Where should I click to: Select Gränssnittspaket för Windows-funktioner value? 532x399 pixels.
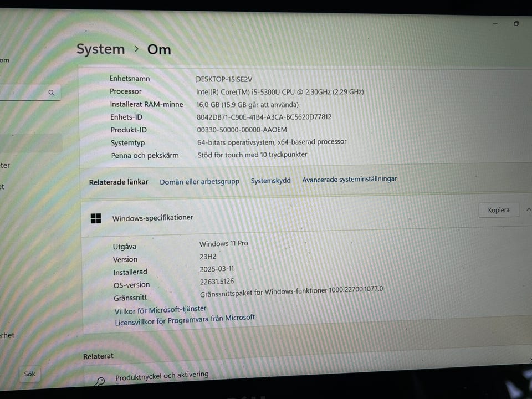pos(291,291)
